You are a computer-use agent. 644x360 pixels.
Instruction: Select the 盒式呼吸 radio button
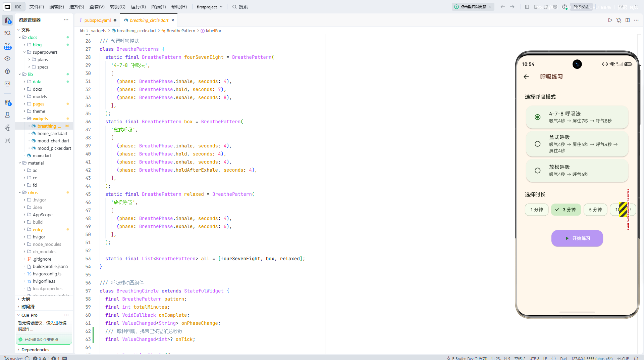(x=537, y=144)
